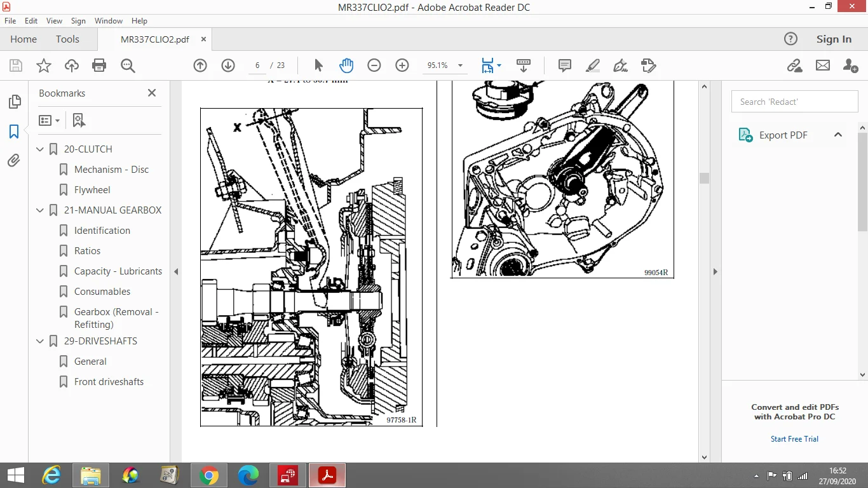This screenshot has height=488, width=868.
Task: Show the Page Thumbnails panel
Action: tap(14, 102)
